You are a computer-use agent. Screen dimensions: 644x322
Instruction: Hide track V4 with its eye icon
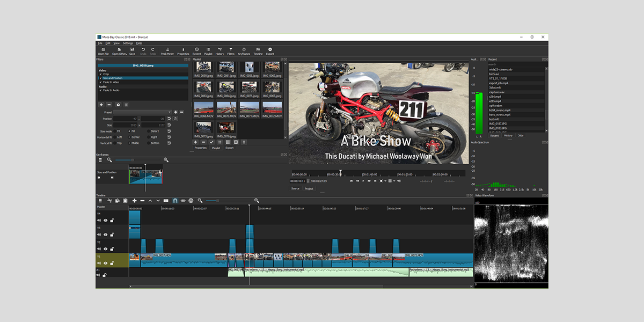pyautogui.click(x=105, y=220)
